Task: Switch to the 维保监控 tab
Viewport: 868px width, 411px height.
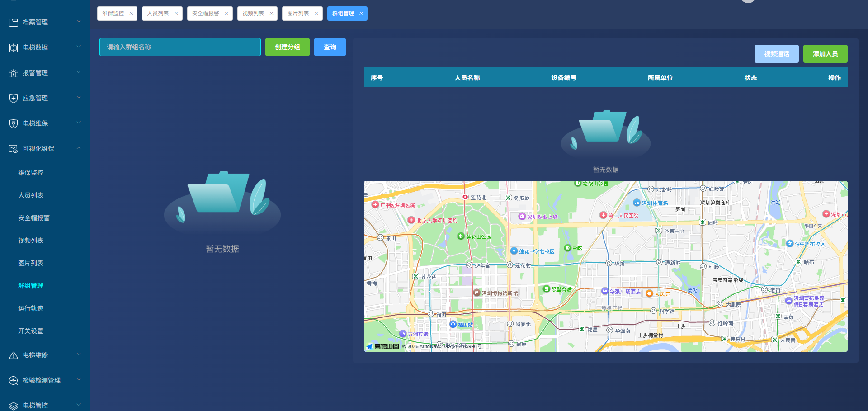Action: click(x=113, y=14)
